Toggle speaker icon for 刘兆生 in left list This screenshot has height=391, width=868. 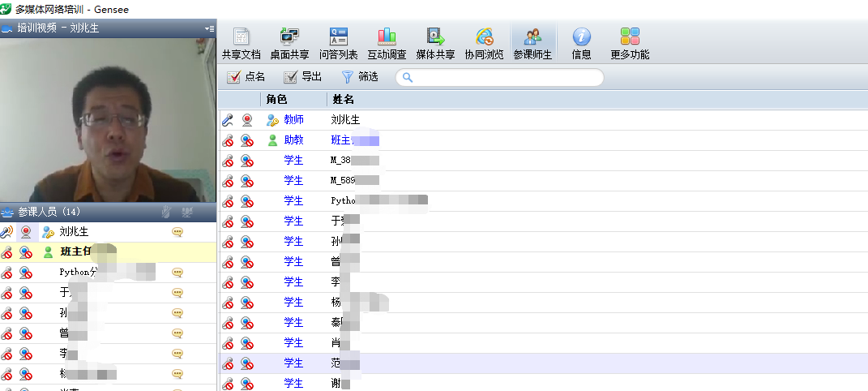point(6,232)
